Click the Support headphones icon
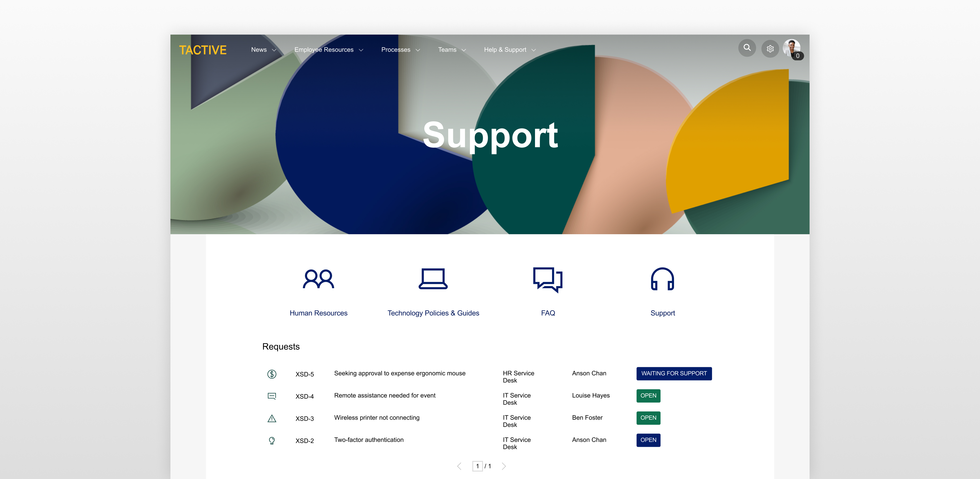This screenshot has height=479, width=980. [x=662, y=279]
